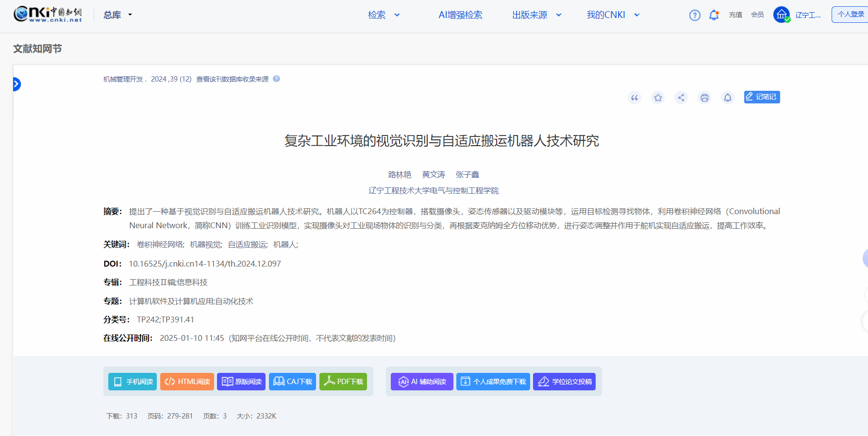This screenshot has width=868, height=436.
Task: Click the 个人登录 button
Action: pos(850,15)
